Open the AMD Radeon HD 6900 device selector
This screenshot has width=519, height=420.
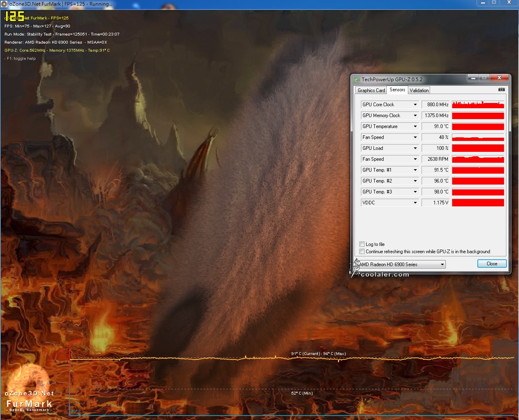(402, 265)
